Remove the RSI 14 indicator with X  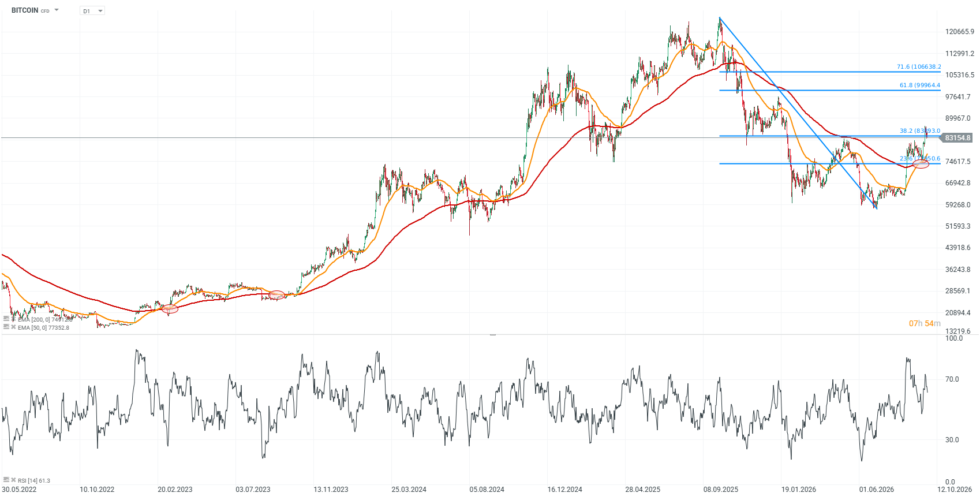pos(13,480)
